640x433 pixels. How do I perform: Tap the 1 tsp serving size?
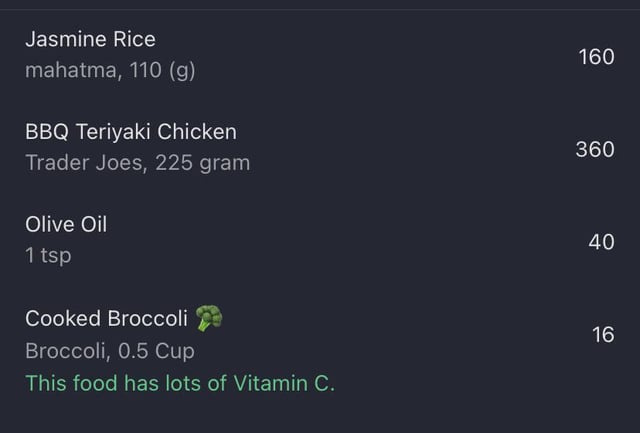click(48, 256)
